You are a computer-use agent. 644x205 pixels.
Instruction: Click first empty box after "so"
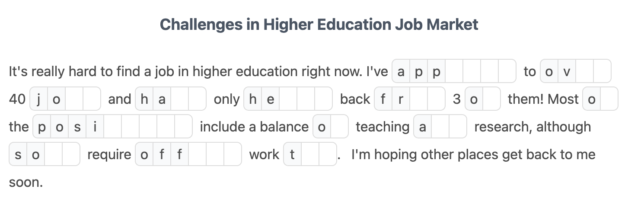[x=53, y=154]
